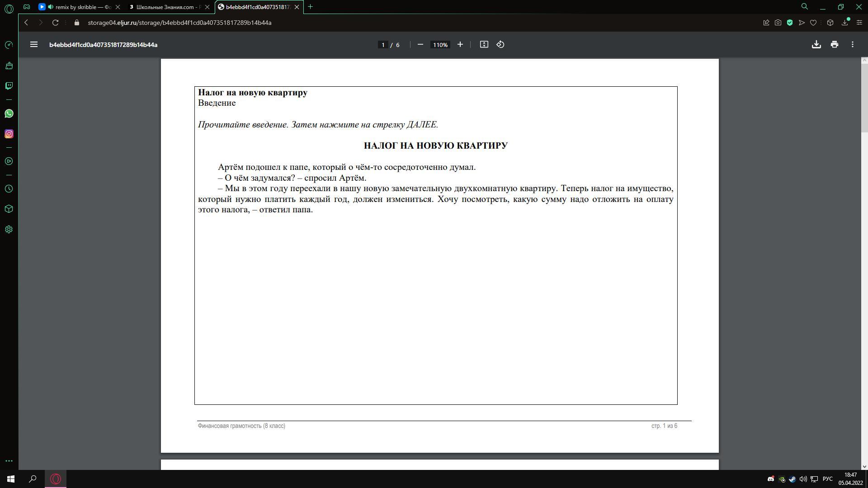Download the PDF file
This screenshot has width=868, height=488.
(816, 44)
